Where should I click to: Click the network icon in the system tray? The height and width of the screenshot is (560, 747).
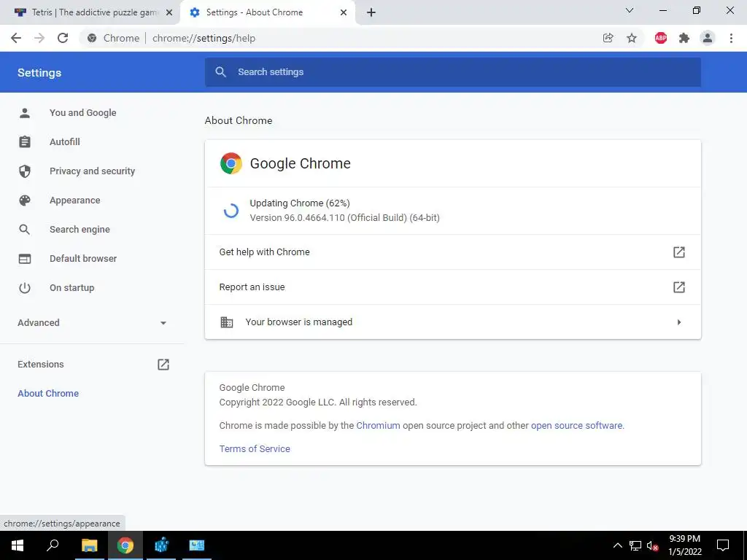pos(635,545)
